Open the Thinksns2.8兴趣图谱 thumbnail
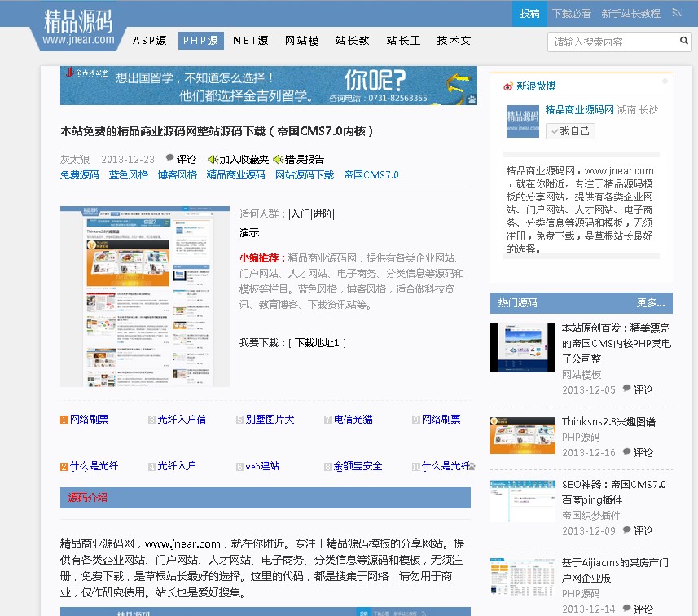 tap(523, 435)
